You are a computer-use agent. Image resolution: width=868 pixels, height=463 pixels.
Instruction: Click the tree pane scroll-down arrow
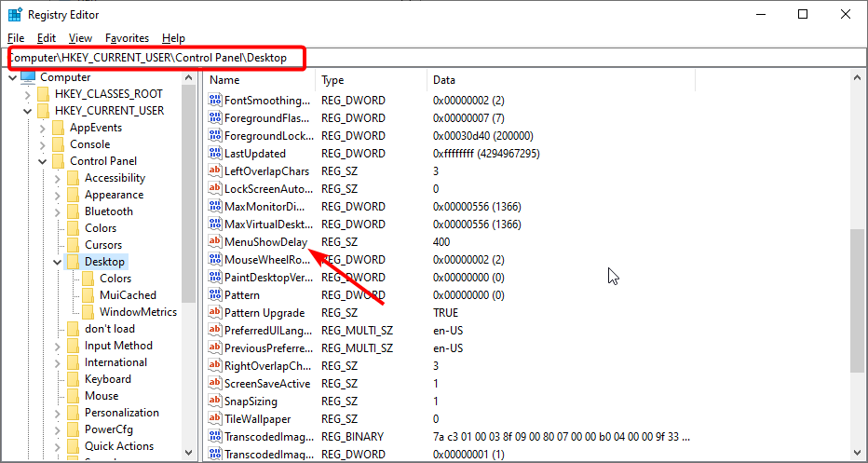pos(188,453)
